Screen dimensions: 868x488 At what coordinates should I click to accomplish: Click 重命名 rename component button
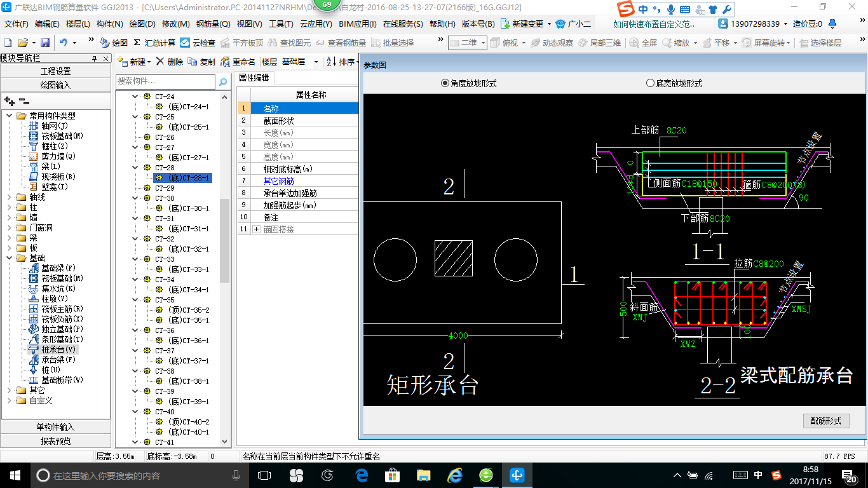coord(238,62)
